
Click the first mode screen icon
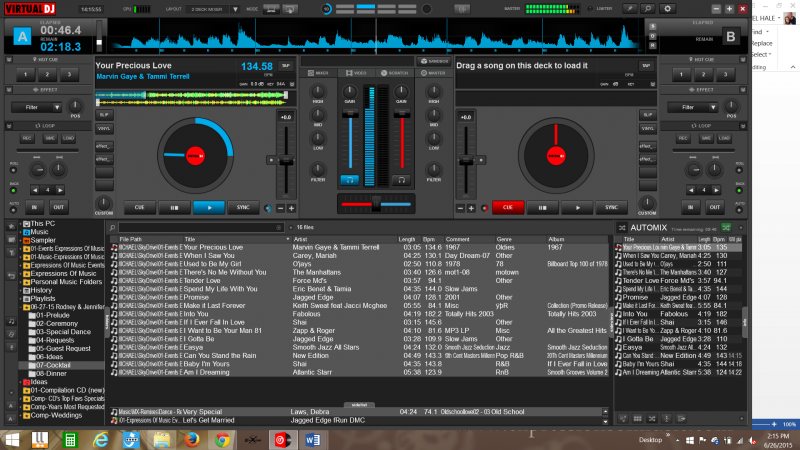click(x=271, y=9)
